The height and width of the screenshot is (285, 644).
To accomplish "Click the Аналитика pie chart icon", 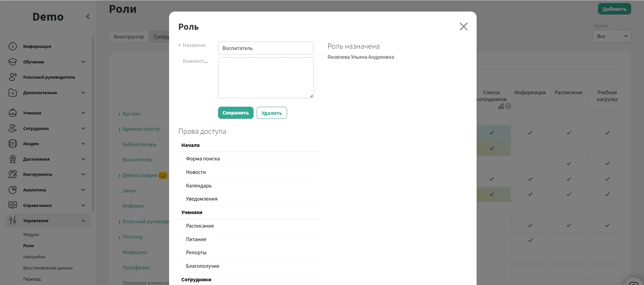I will (x=13, y=190).
